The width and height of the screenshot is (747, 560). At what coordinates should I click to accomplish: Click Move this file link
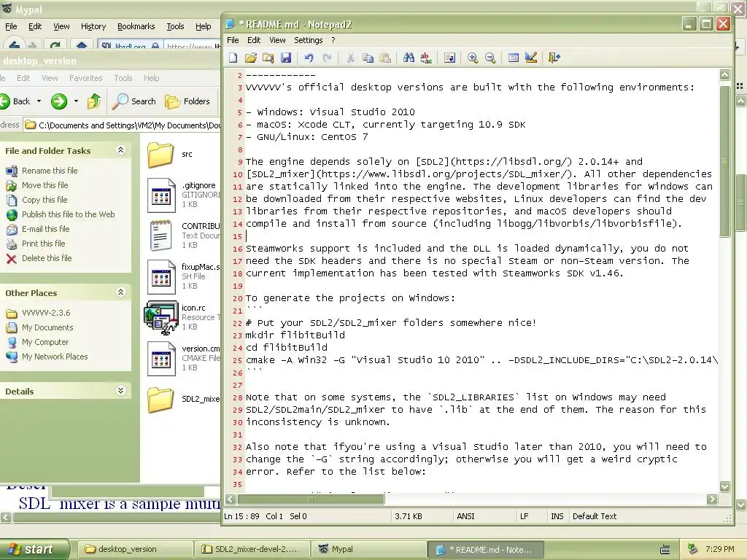[44, 184]
